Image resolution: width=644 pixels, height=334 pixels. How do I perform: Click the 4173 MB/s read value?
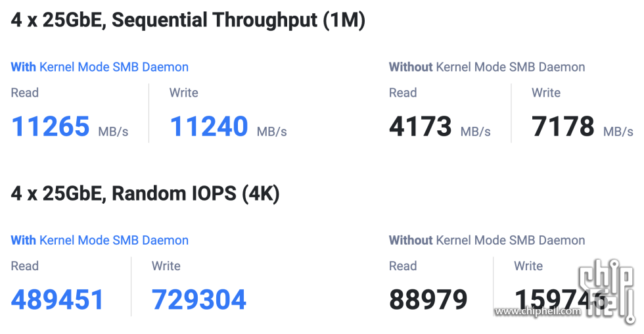point(440,126)
